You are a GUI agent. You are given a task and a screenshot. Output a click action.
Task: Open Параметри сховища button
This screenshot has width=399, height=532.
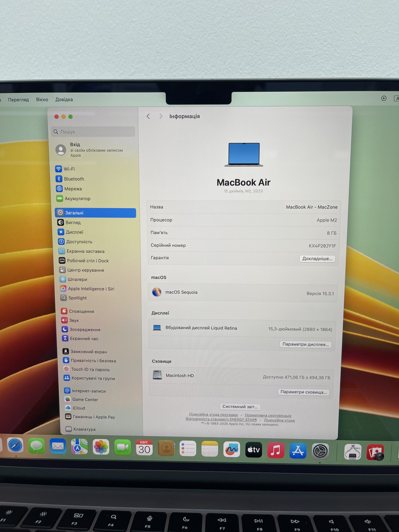pyautogui.click(x=304, y=392)
